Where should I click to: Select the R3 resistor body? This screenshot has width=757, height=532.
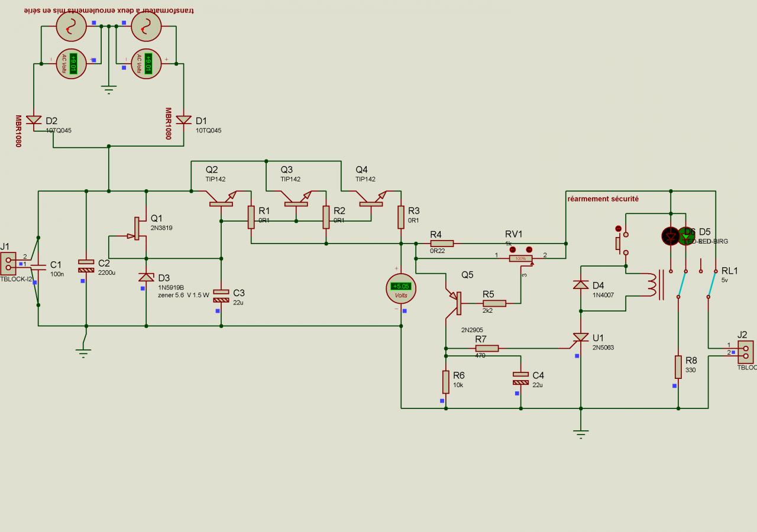click(402, 217)
